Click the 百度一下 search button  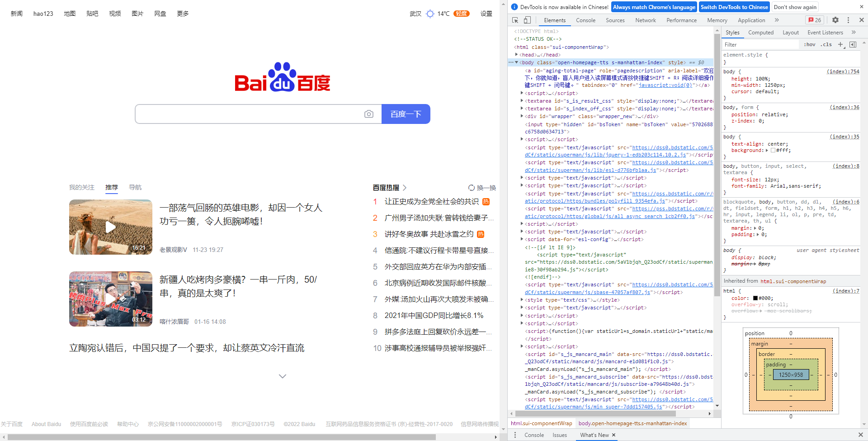click(x=406, y=114)
